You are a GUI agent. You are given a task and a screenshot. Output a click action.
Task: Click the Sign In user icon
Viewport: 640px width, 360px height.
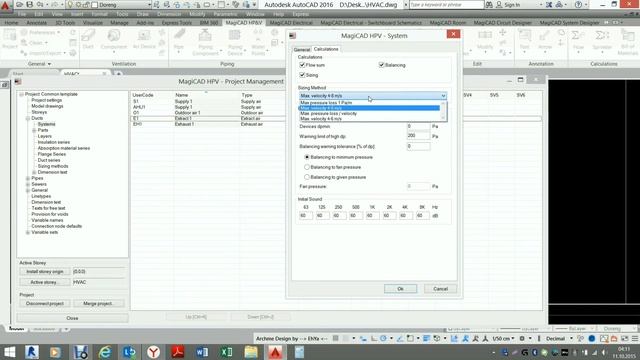pos(499,4)
